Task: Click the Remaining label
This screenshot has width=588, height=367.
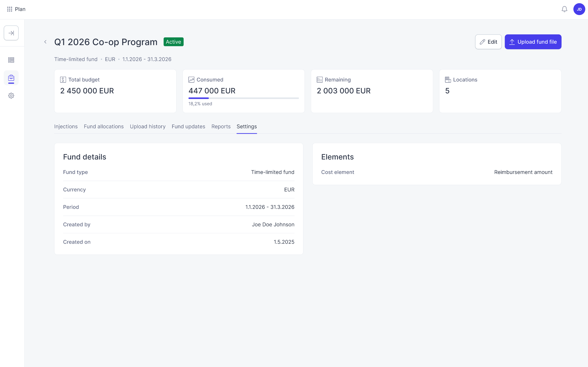Action: point(338,80)
